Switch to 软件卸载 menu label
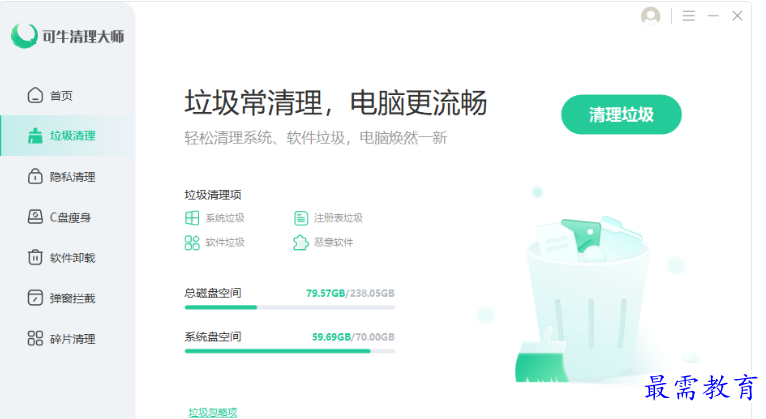Image resolution: width=766 pixels, height=419 pixels. pyautogui.click(x=72, y=258)
